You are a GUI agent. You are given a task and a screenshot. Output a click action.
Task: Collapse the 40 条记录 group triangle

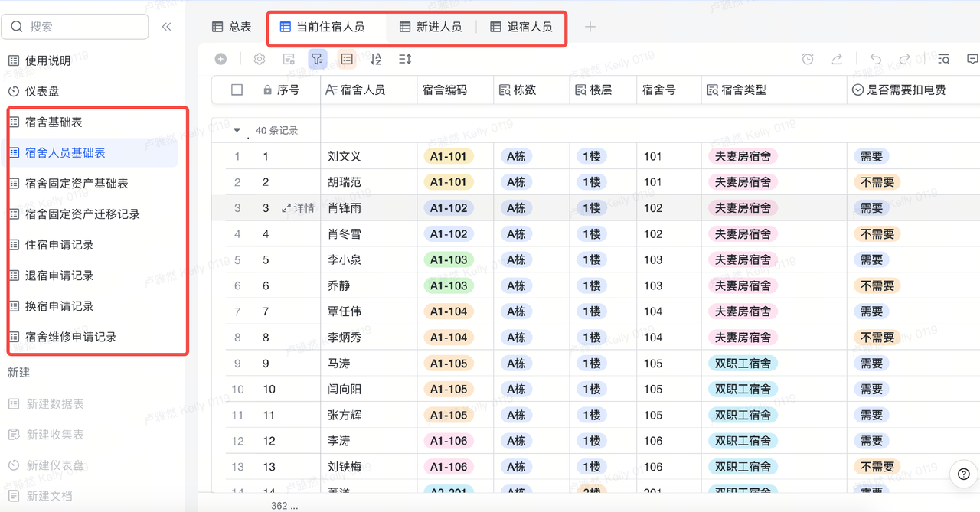[x=237, y=131]
